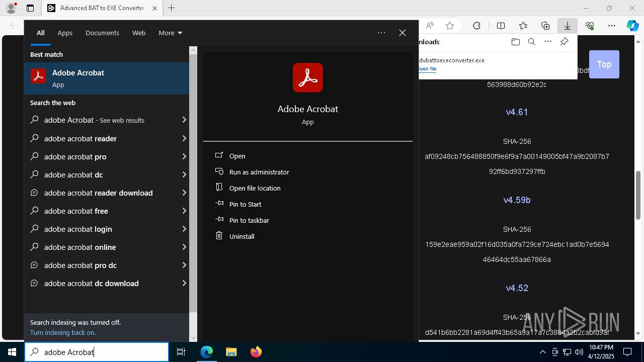Expand 'adobe acrobat reader' suggestion arrow
644x362 pixels.
[184, 138]
